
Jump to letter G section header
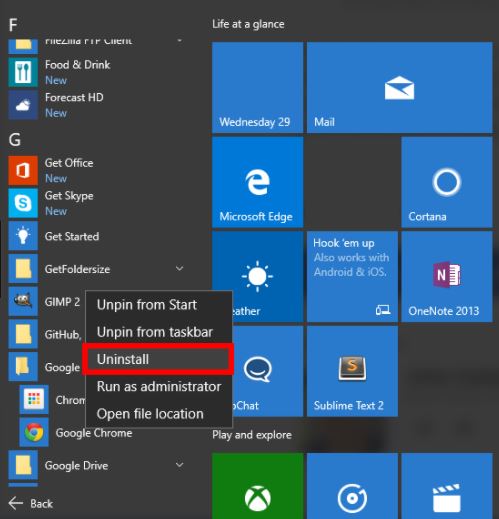click(x=14, y=140)
